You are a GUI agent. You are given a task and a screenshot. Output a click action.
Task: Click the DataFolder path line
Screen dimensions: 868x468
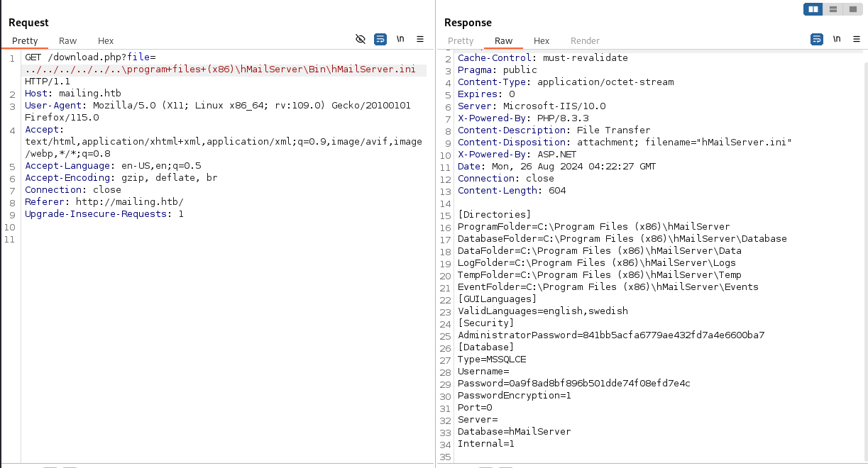tap(600, 251)
